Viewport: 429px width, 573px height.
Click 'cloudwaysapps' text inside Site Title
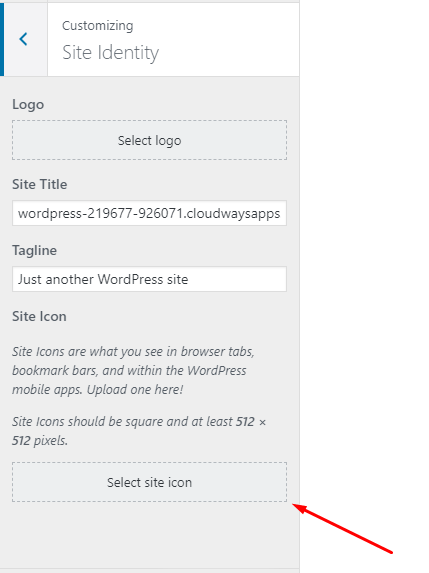coord(233,213)
